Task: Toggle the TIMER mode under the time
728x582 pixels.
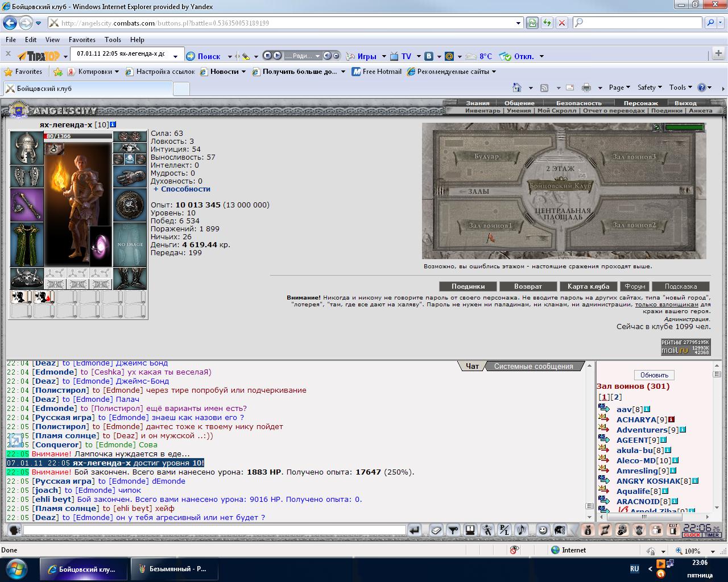Action: (712, 535)
